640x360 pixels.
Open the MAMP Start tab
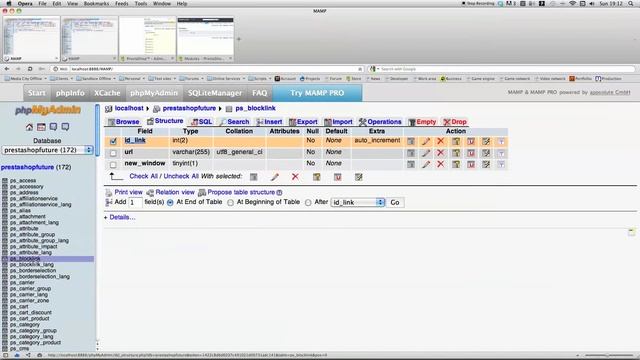(x=37, y=93)
